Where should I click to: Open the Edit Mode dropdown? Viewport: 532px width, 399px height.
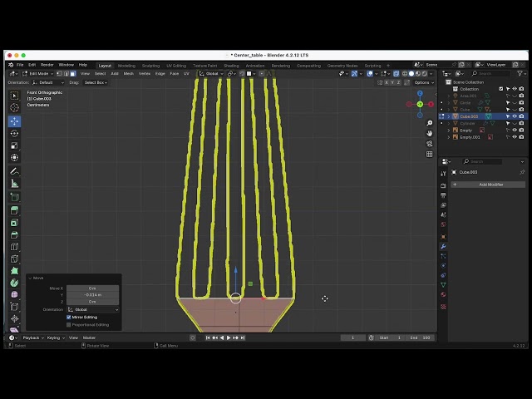(x=38, y=74)
